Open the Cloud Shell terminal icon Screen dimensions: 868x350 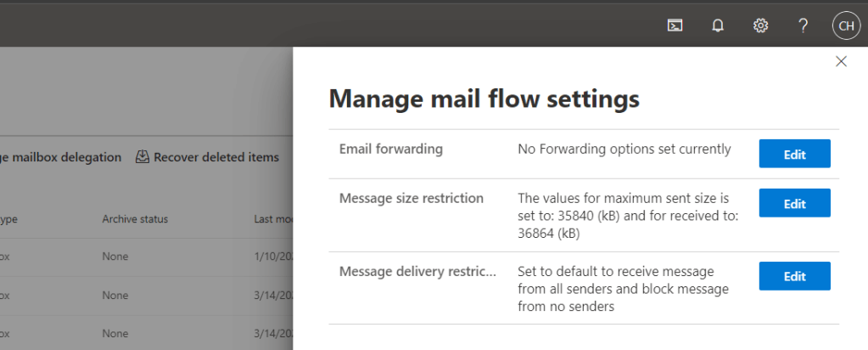[x=675, y=25]
